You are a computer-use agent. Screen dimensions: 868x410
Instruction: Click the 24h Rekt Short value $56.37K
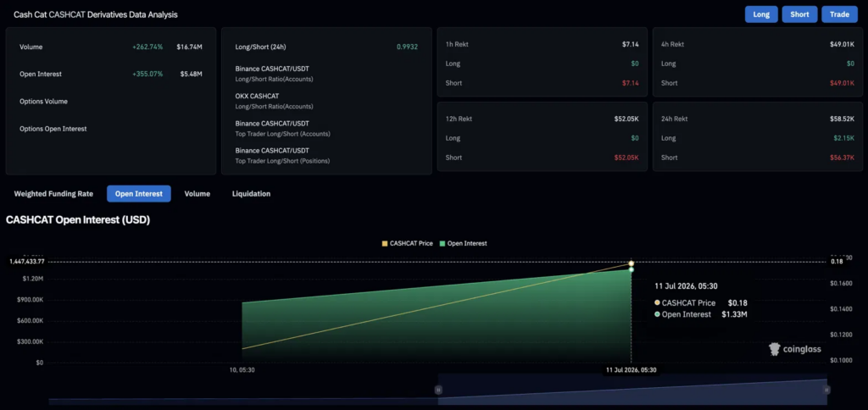tap(841, 158)
